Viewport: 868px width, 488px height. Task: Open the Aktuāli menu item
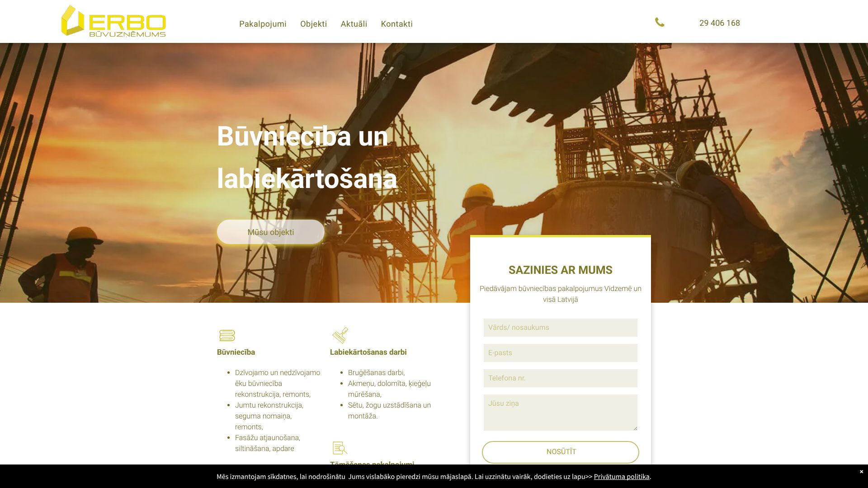tap(354, 24)
